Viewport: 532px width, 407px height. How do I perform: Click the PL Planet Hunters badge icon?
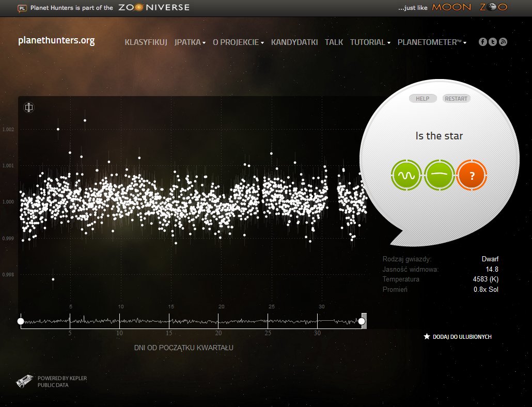pos(22,8)
